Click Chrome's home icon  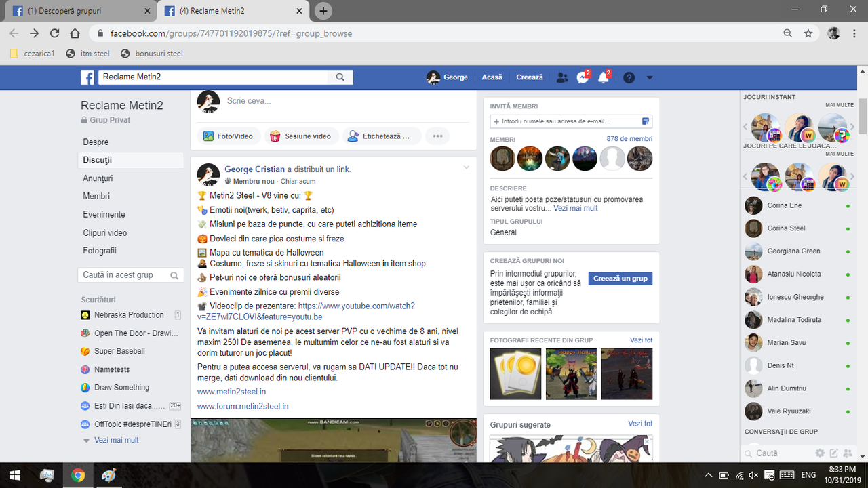point(75,33)
